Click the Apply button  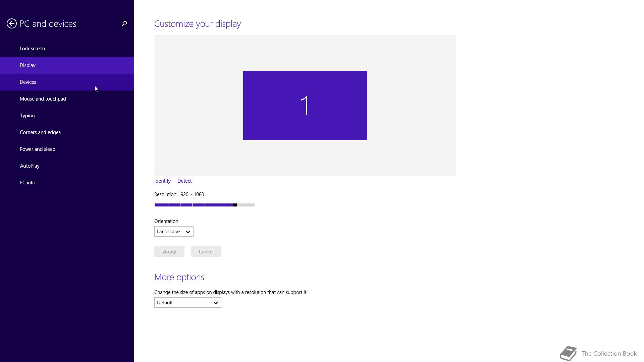click(169, 252)
